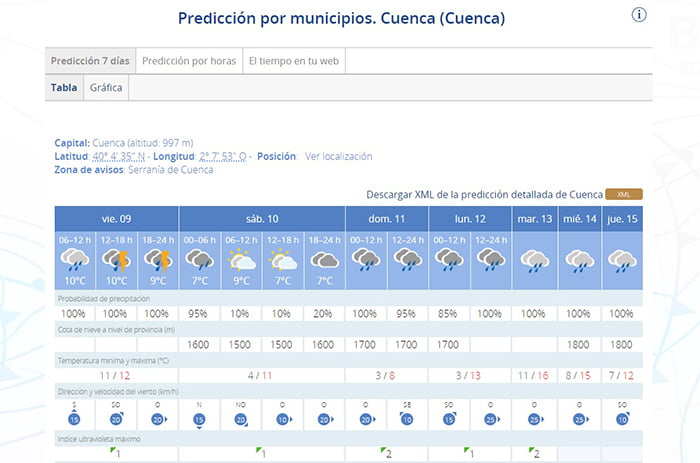Click the rain icon for Friday 06–12 h
Viewport: 700px width, 463px height.
(75, 260)
